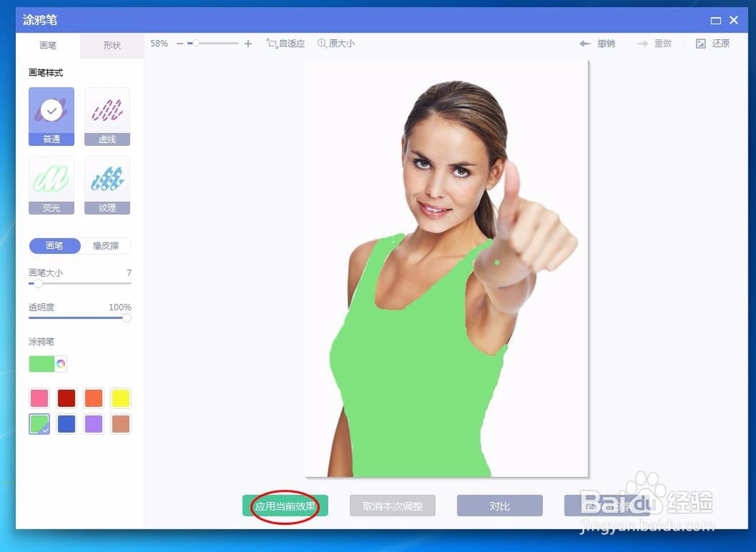
Task: Click 重做 redo button
Action: [x=654, y=43]
